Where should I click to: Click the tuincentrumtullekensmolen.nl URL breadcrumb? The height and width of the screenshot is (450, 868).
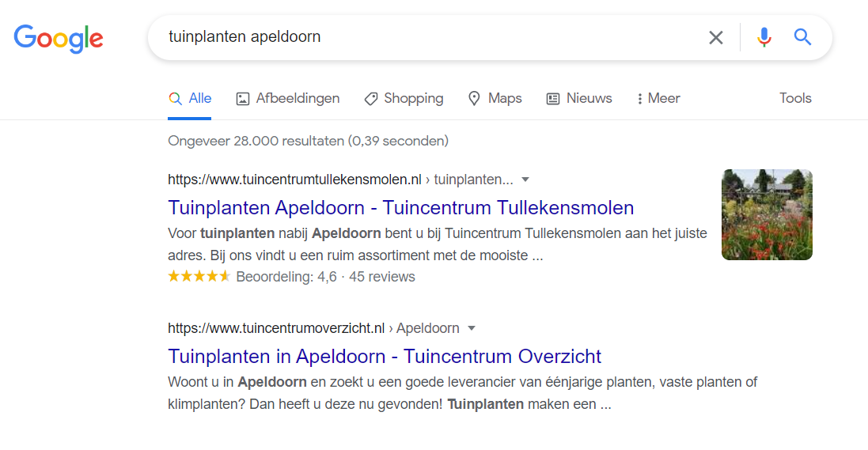coord(294,179)
